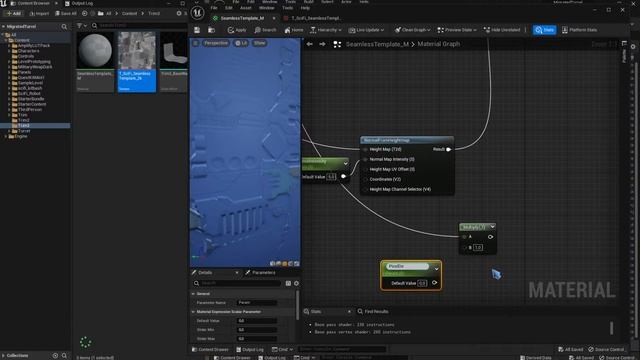This screenshot has height=360, width=640.
Task: Click the Height Map (T2d) input pin
Action: pos(365,149)
